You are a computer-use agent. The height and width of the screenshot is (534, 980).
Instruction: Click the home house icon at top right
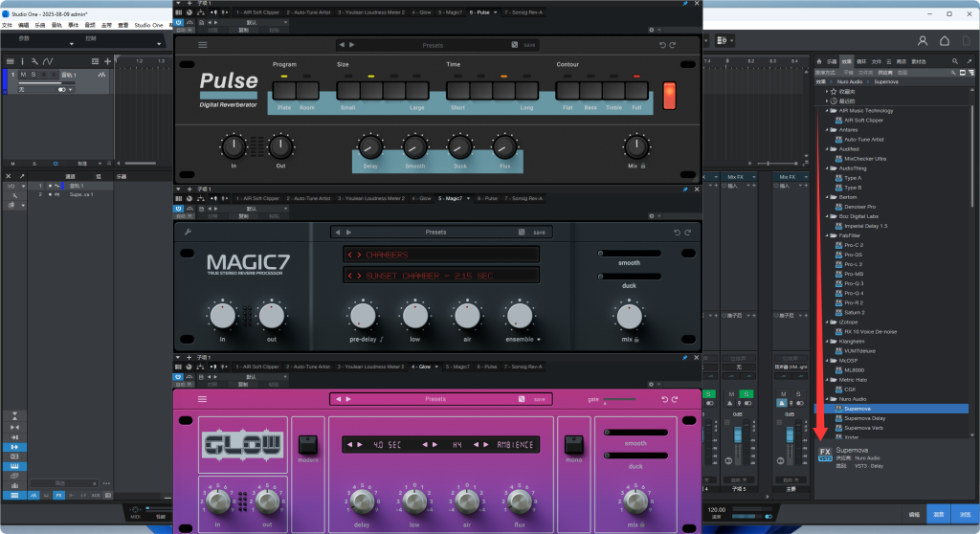[x=945, y=40]
